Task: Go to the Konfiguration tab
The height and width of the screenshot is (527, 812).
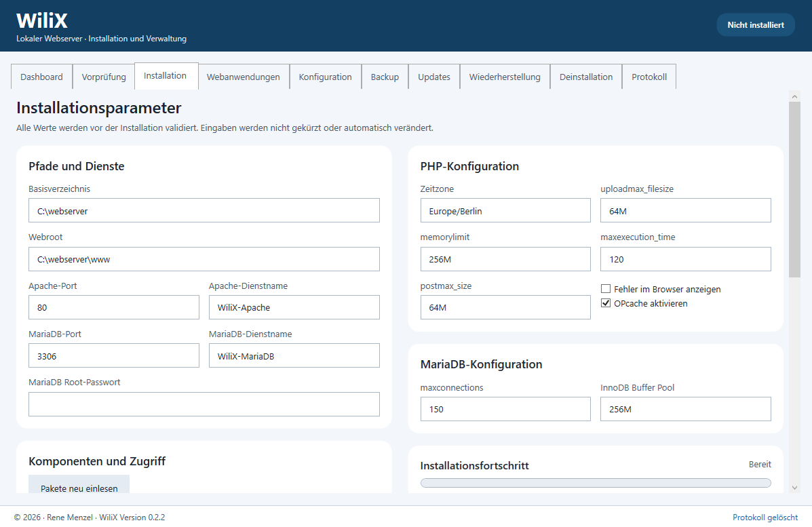Action: pyautogui.click(x=325, y=77)
